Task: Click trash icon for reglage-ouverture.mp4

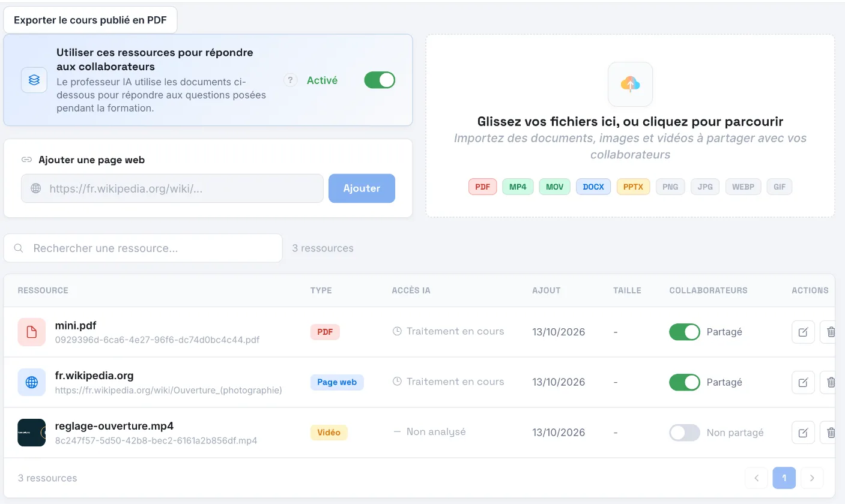Action: tap(830, 433)
